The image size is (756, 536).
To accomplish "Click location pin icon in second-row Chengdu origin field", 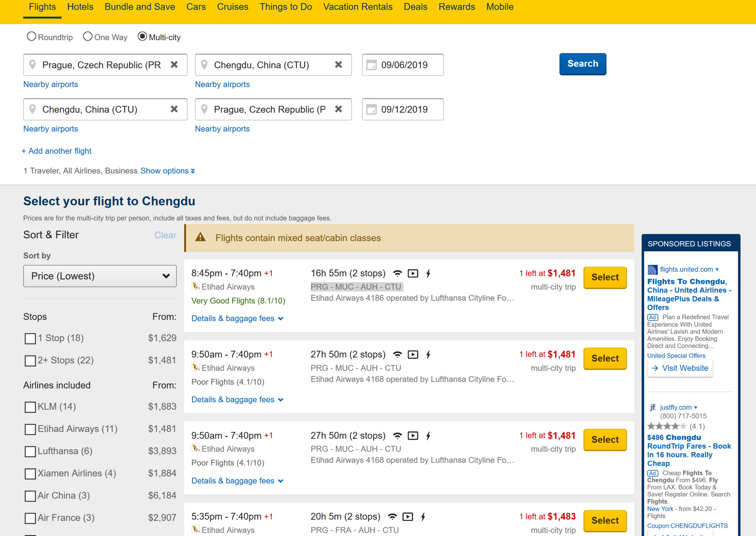I will 33,109.
